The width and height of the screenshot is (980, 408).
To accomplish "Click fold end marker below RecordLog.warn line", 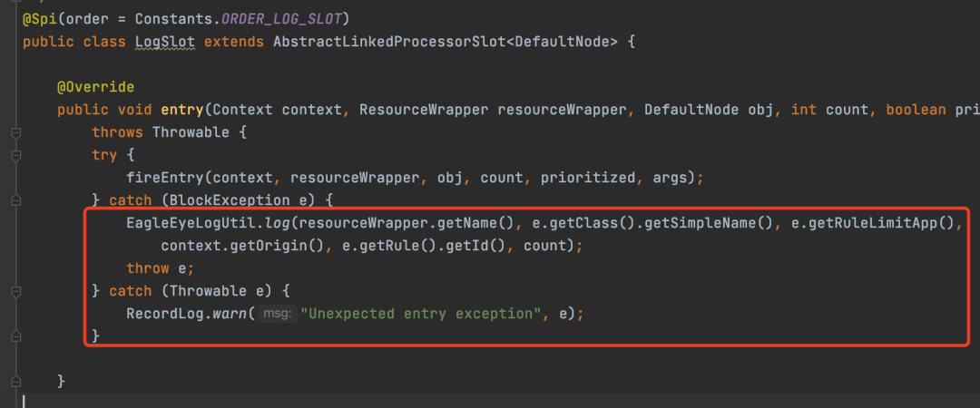I will (x=16, y=336).
